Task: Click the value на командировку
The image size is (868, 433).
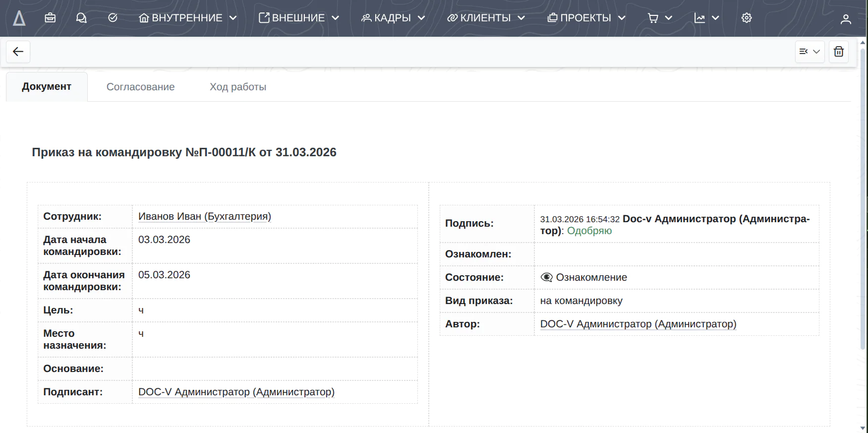Action: (581, 301)
